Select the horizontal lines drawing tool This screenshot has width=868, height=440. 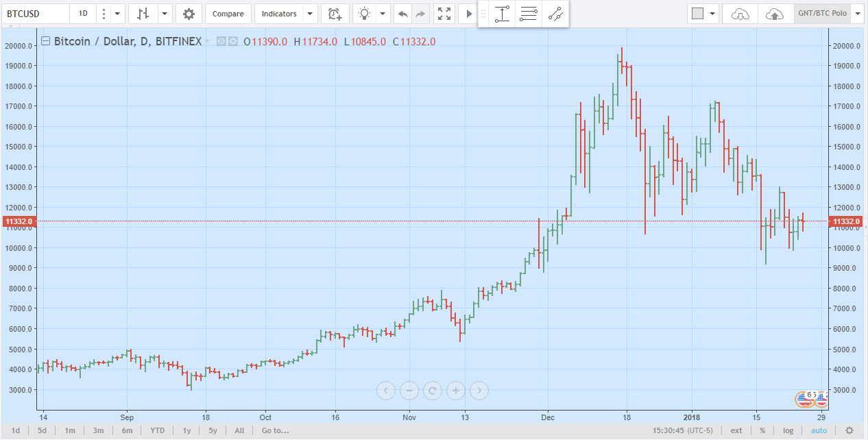[x=529, y=14]
